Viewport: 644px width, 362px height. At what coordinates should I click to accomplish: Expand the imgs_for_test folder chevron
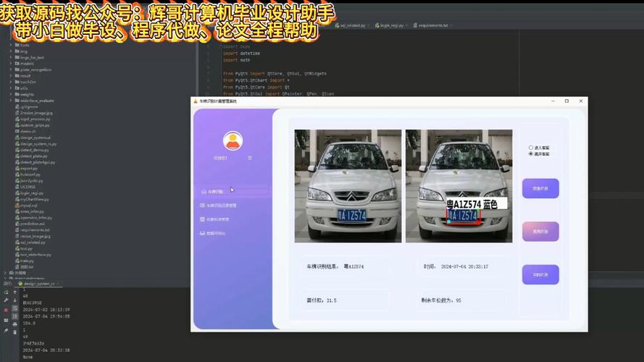[11, 57]
